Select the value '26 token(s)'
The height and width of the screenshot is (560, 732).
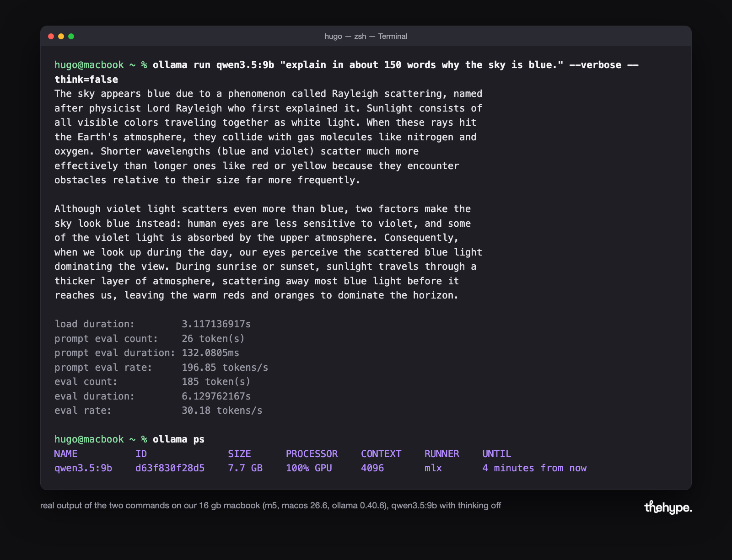213,339
